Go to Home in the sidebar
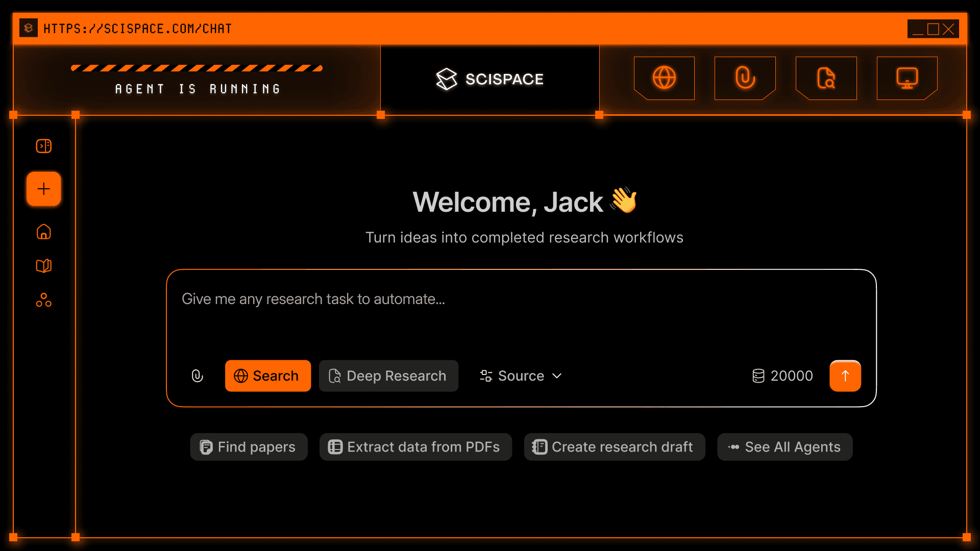980x551 pixels. click(44, 232)
